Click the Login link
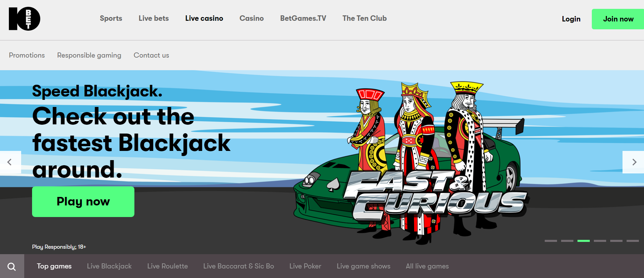 coord(571,19)
